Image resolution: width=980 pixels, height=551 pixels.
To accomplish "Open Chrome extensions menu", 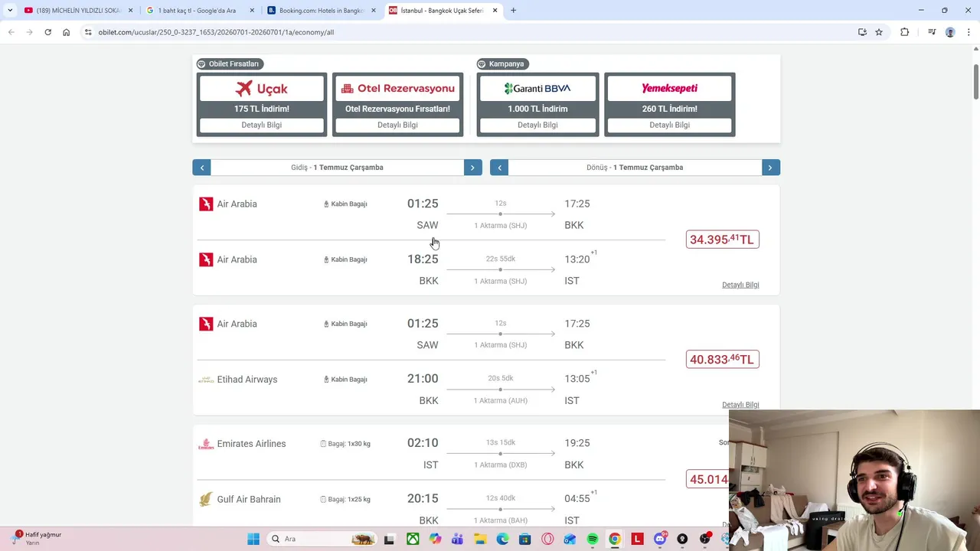I will 904,32.
